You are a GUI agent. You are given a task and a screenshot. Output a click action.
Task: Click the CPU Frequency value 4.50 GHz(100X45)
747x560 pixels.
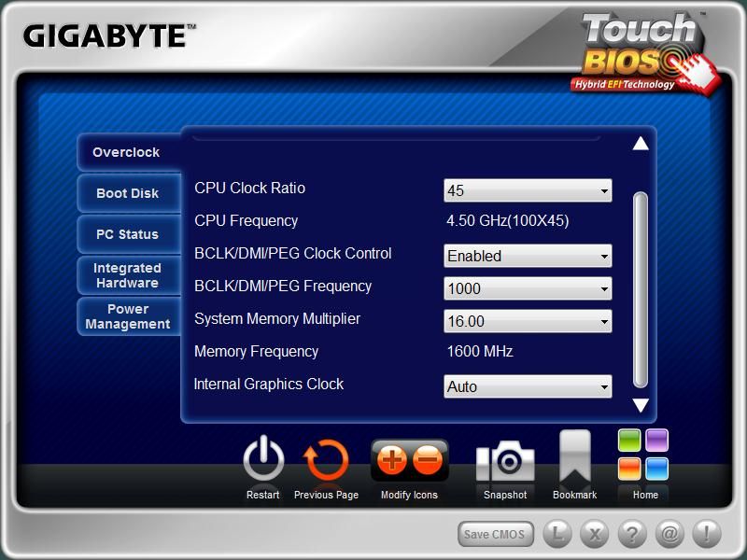click(x=507, y=220)
